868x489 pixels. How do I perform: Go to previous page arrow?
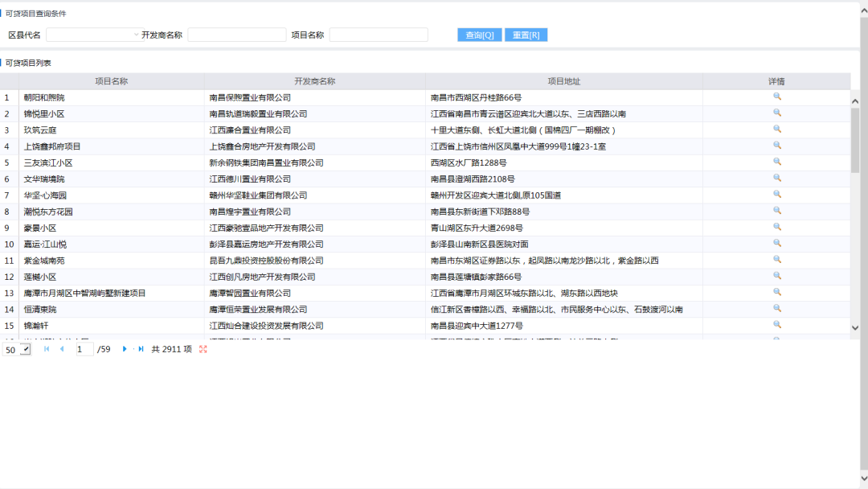click(62, 349)
